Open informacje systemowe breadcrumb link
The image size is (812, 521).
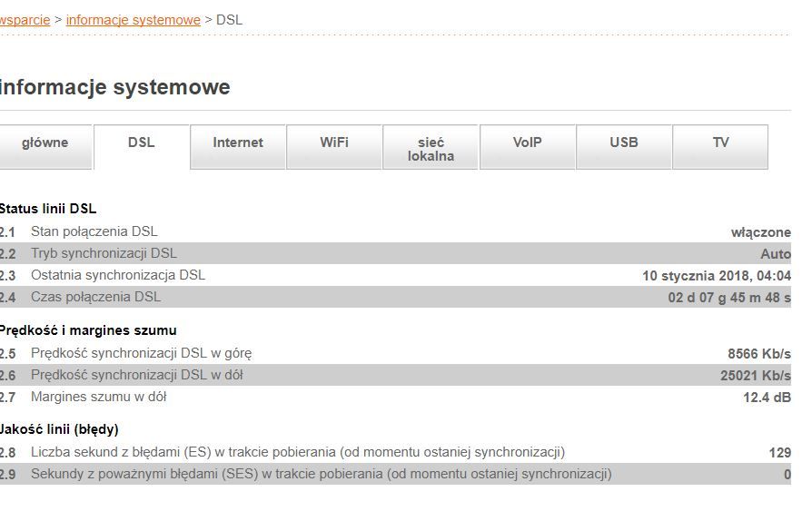[x=134, y=20]
